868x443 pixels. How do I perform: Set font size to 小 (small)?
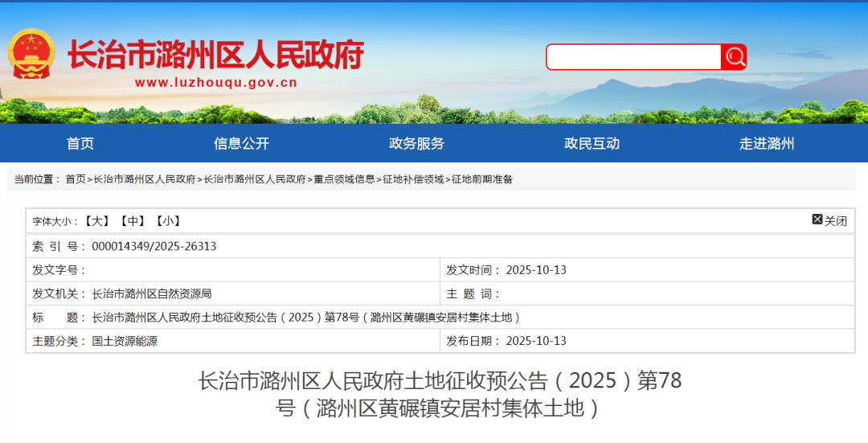point(168,221)
